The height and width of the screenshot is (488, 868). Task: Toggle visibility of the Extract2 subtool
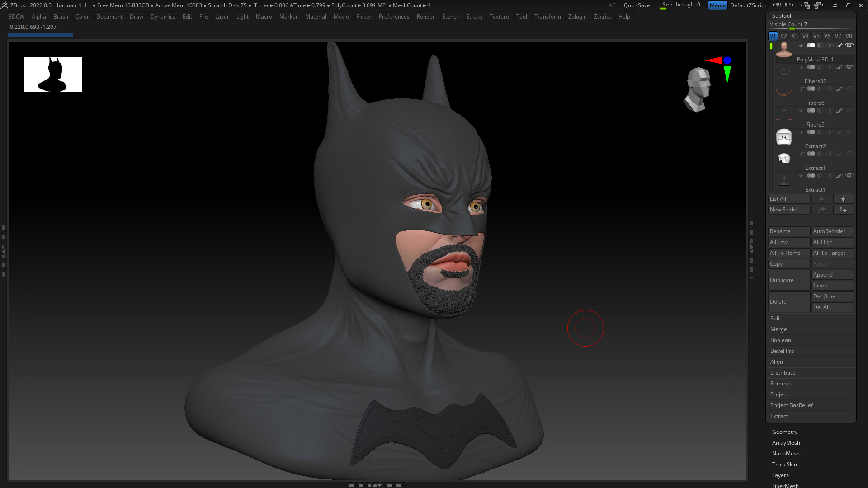pos(849,132)
